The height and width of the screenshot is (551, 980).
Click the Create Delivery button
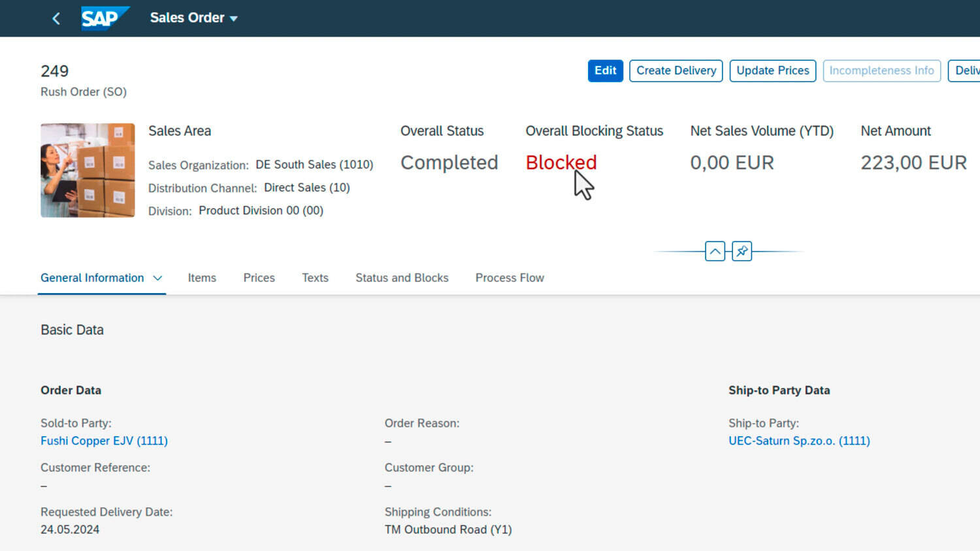pos(676,71)
